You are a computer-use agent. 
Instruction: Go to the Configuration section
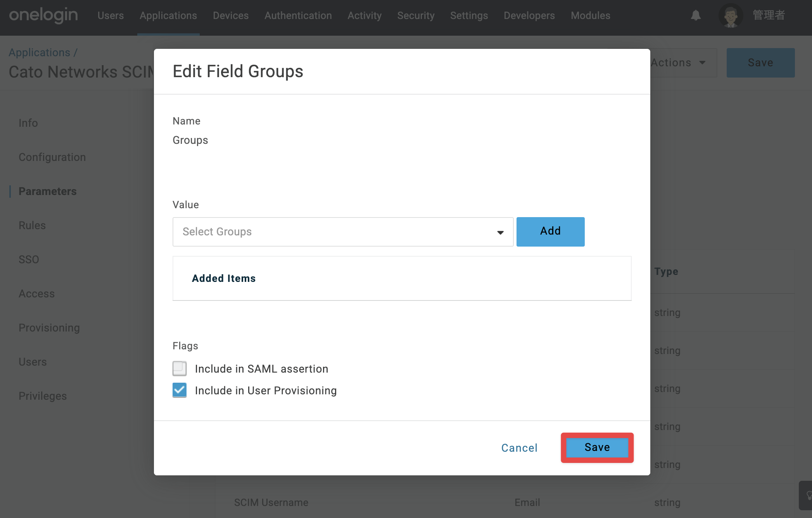[x=52, y=157]
